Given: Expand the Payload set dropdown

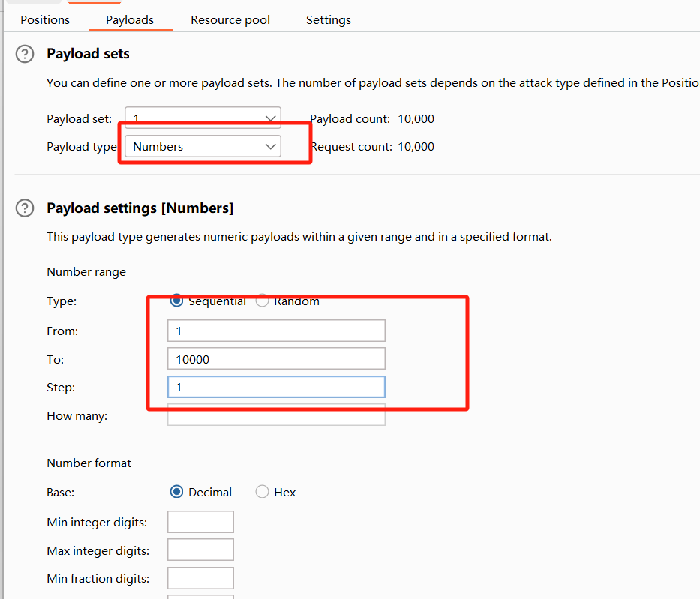Looking at the screenshot, I should [203, 118].
